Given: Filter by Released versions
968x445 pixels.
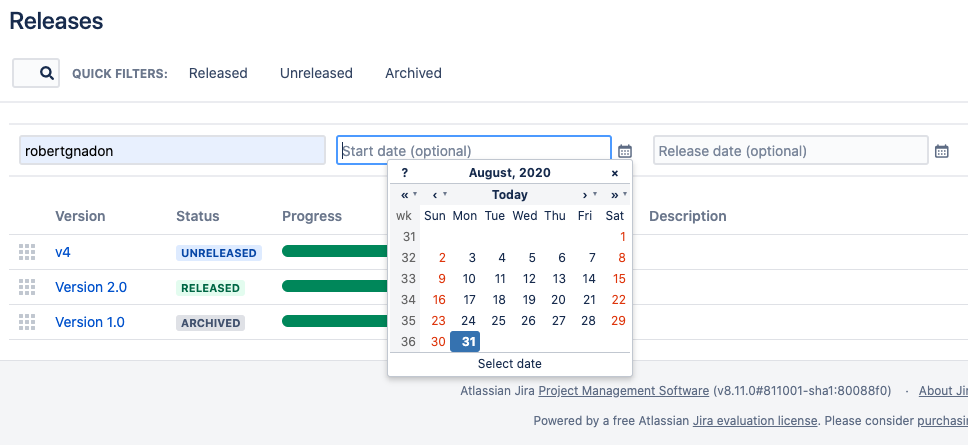Looking at the screenshot, I should click(x=218, y=73).
